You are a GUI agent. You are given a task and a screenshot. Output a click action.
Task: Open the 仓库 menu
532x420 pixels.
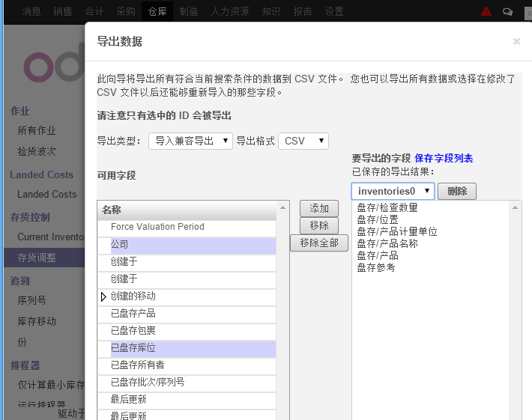[157, 11]
